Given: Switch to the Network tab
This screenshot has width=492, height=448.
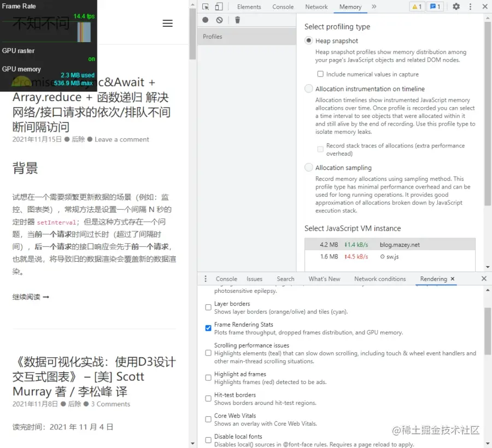Looking at the screenshot, I should coord(317,7).
